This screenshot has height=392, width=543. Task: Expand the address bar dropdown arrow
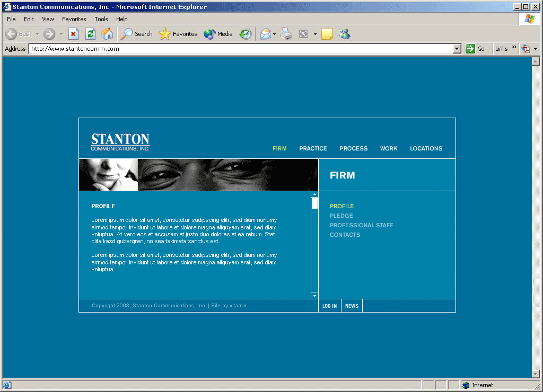pyautogui.click(x=457, y=49)
